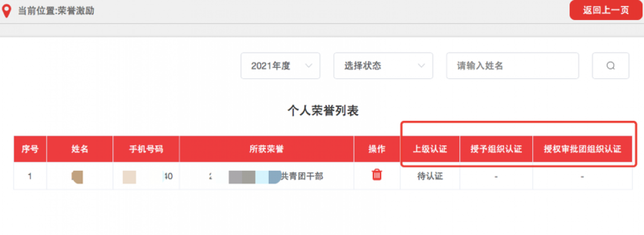Click the 返回上一页 button
This screenshot has width=644, height=235.
point(606,10)
